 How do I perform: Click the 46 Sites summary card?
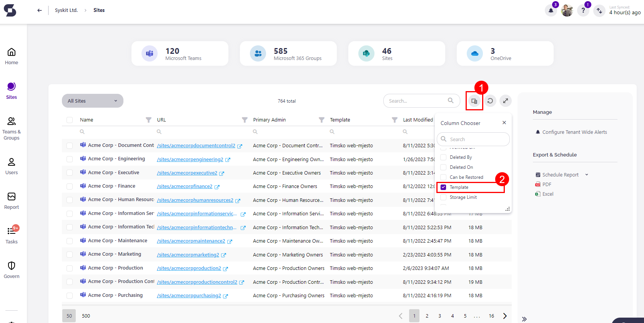397,54
